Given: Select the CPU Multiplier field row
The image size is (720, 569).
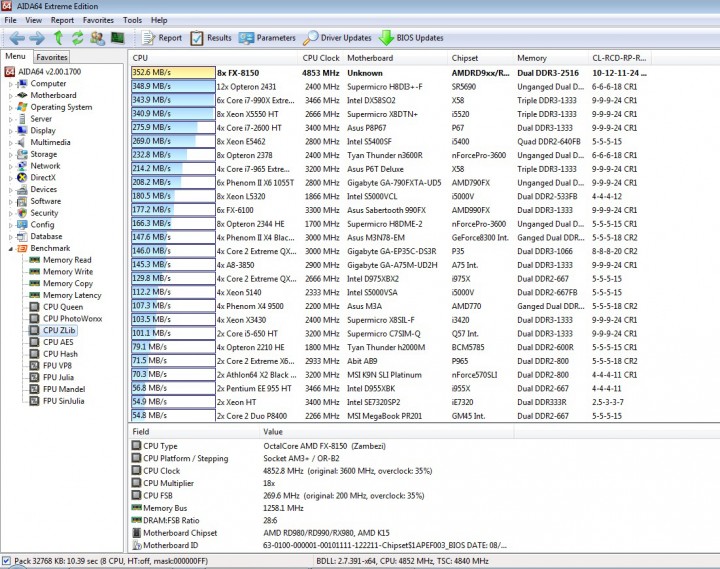Looking at the screenshot, I should click(x=321, y=483).
